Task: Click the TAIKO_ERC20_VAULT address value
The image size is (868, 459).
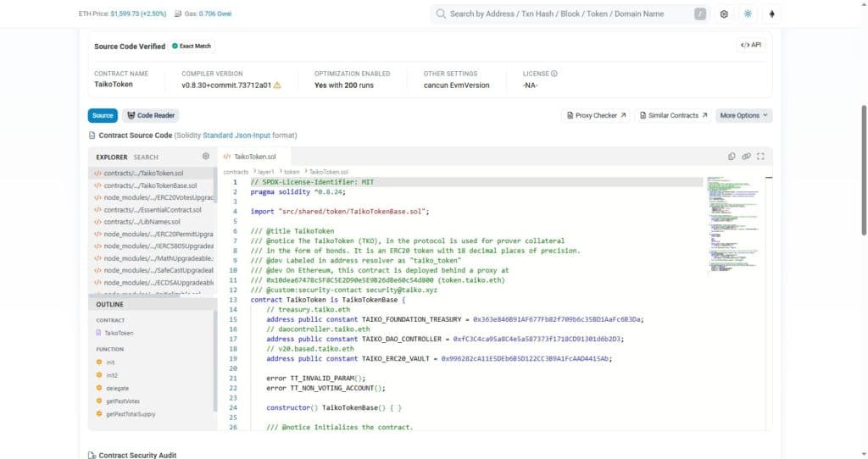Action: coord(525,359)
